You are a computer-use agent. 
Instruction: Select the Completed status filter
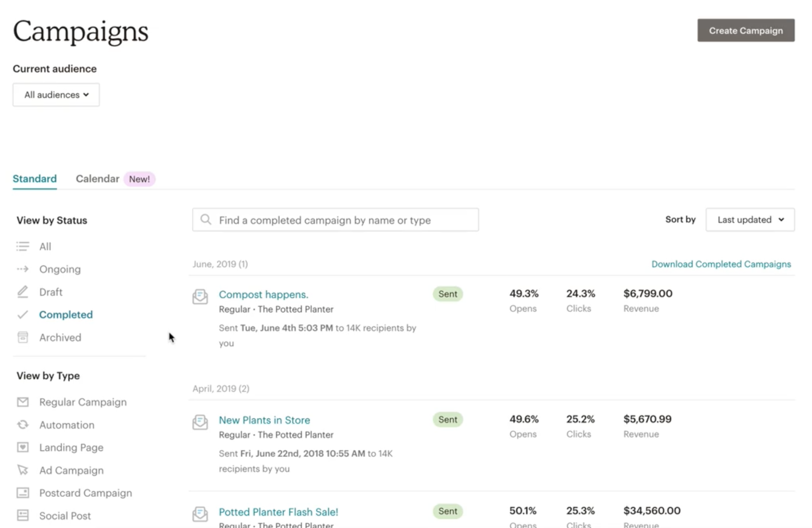click(x=66, y=315)
